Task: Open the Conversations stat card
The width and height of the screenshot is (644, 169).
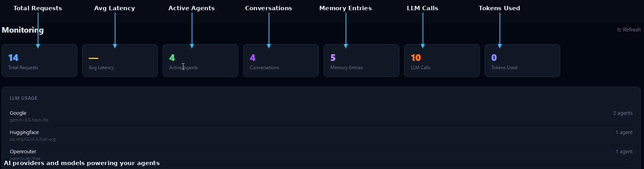Action: point(281,61)
